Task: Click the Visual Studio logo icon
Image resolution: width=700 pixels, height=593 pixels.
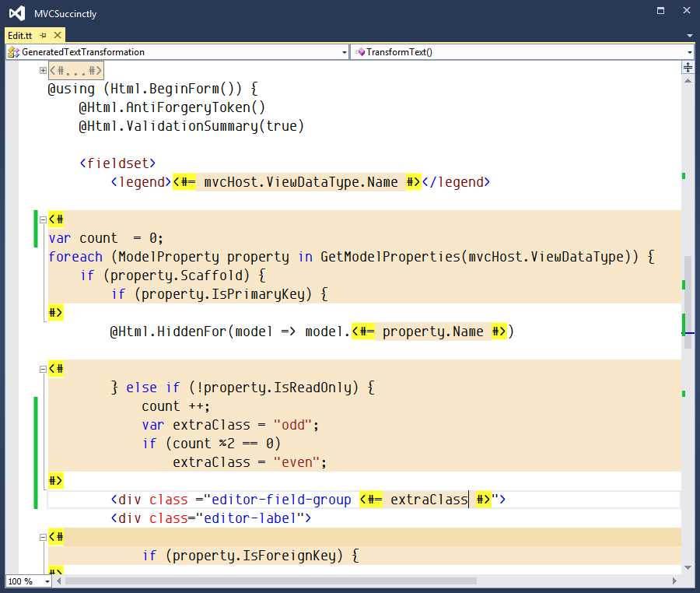Action: [x=17, y=13]
